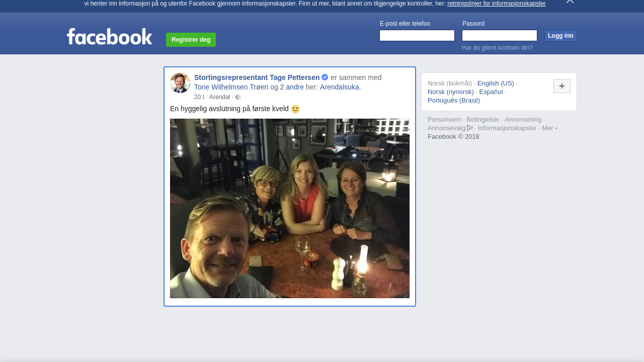Click the Logg inn button
This screenshot has width=644, height=362.
click(x=560, y=36)
